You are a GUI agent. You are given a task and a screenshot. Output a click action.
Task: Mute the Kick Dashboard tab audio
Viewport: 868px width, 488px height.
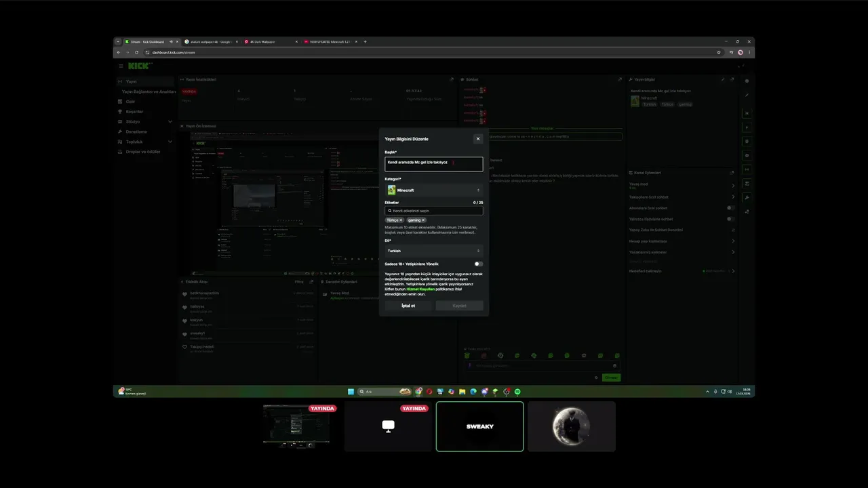click(x=171, y=42)
